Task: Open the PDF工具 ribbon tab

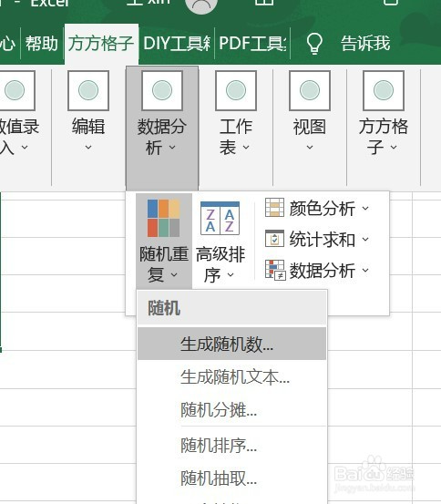Action: [x=252, y=44]
